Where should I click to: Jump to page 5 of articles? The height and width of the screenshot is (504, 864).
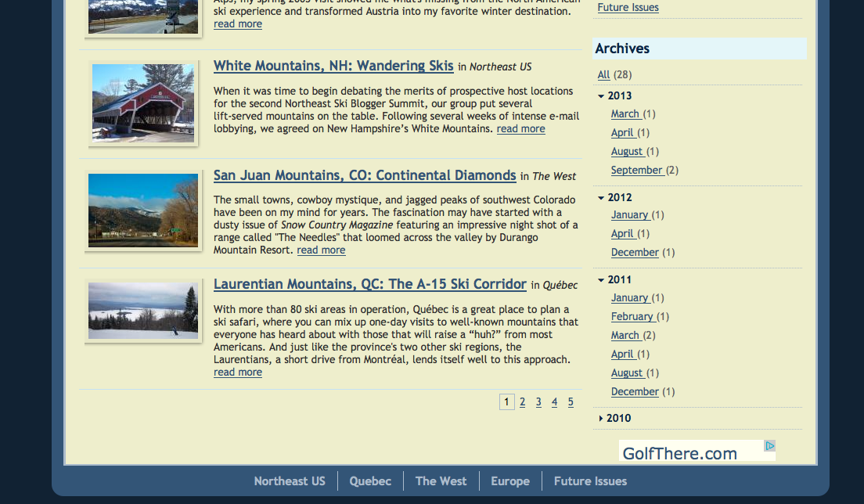pos(571,402)
